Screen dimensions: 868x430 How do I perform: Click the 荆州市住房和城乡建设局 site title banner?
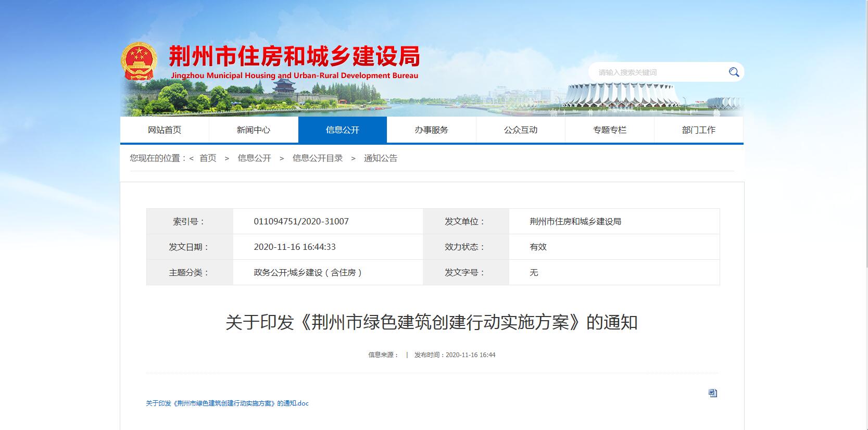coord(294,57)
